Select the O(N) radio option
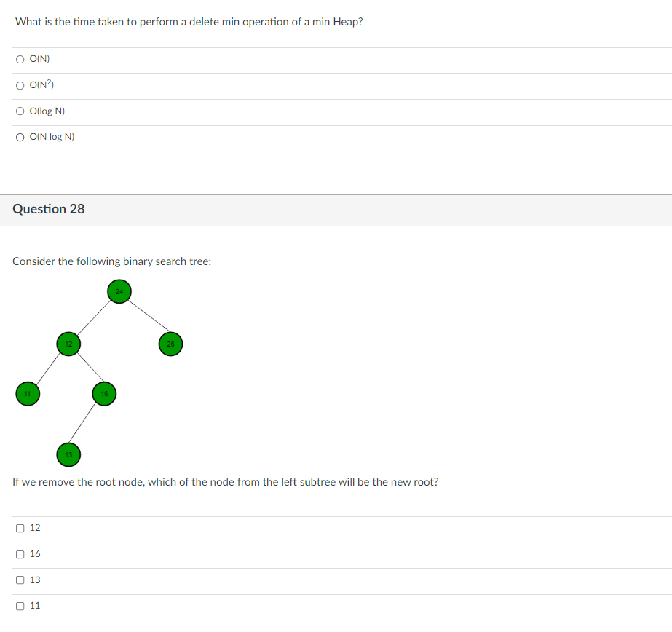 (x=20, y=59)
